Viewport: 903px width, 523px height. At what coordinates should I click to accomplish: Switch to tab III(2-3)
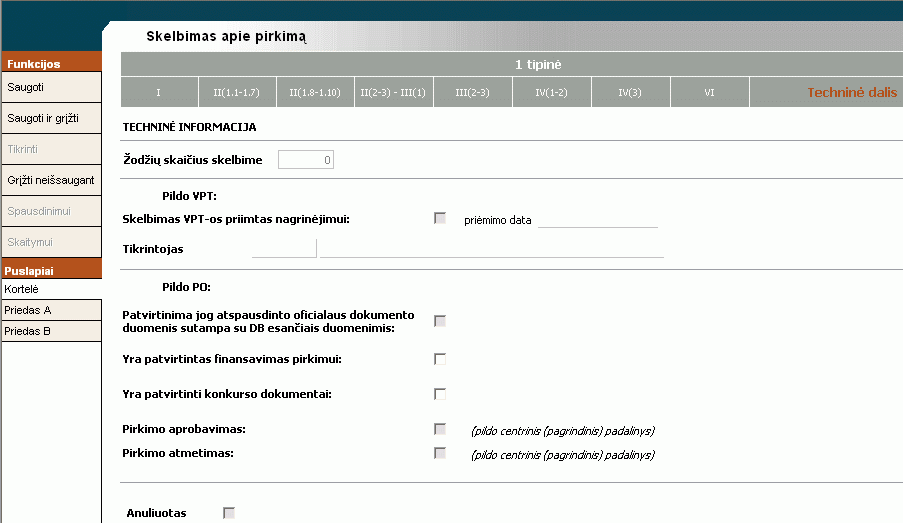[x=473, y=92]
